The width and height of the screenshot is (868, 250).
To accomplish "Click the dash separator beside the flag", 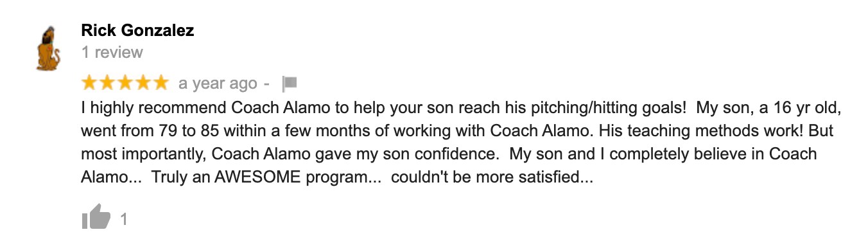I will [267, 84].
